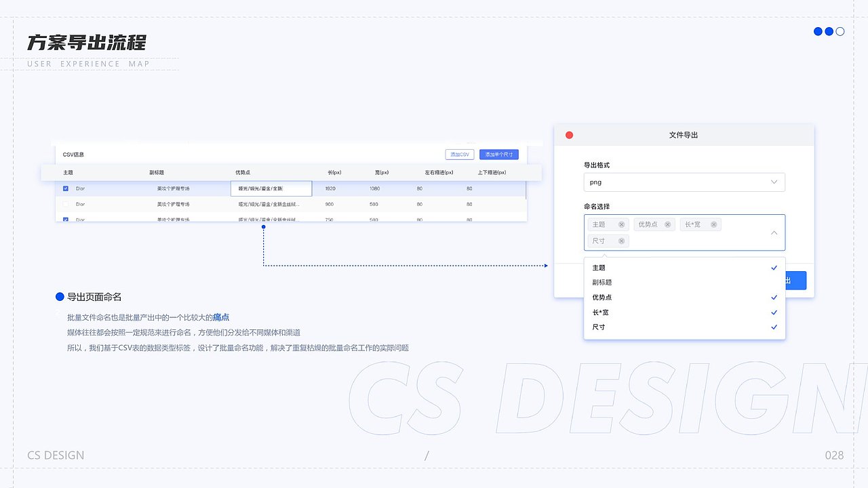This screenshot has width=868, height=488.
Task: Deselect 尺寸 in the naming option list
Action: pos(684,327)
